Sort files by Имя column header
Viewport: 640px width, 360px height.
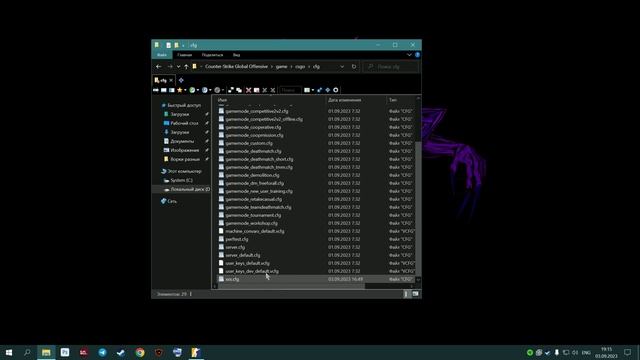click(222, 100)
